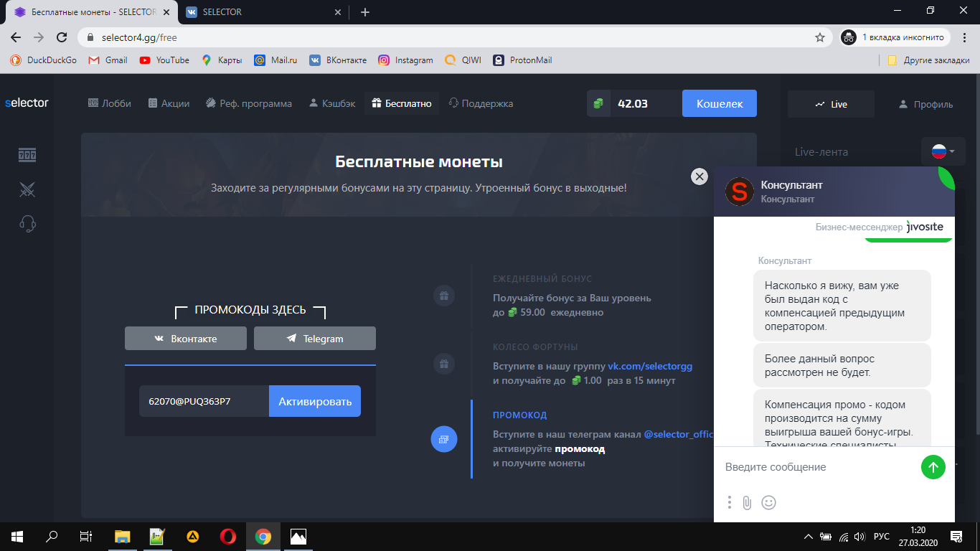This screenshot has width=980, height=551.
Task: Open the YouTube bookmark
Action: pos(164,60)
